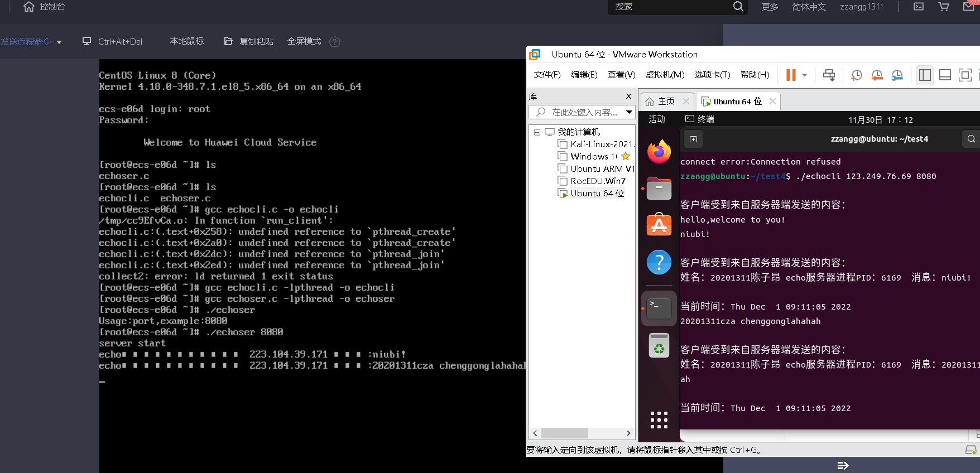
Task: Close the 库 library panel
Action: click(628, 96)
